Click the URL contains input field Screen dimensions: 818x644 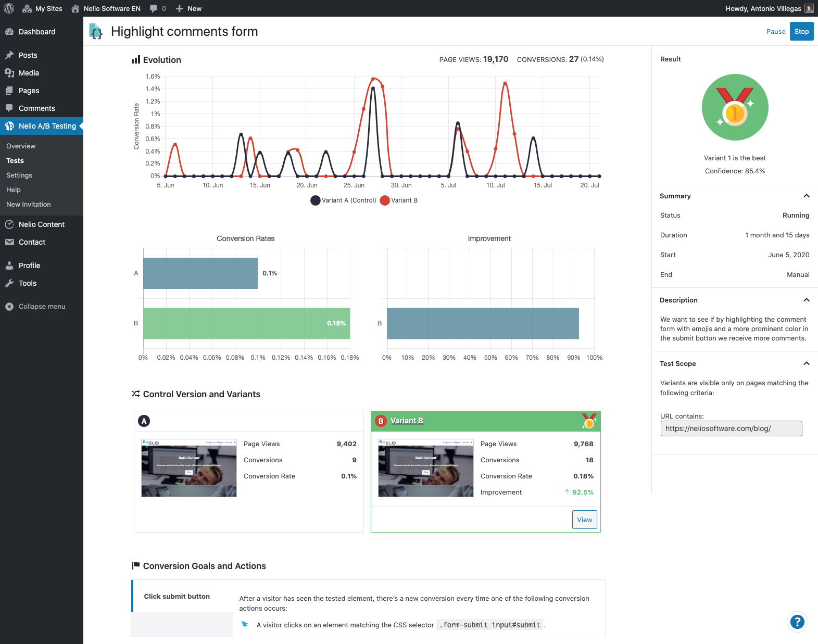(731, 428)
